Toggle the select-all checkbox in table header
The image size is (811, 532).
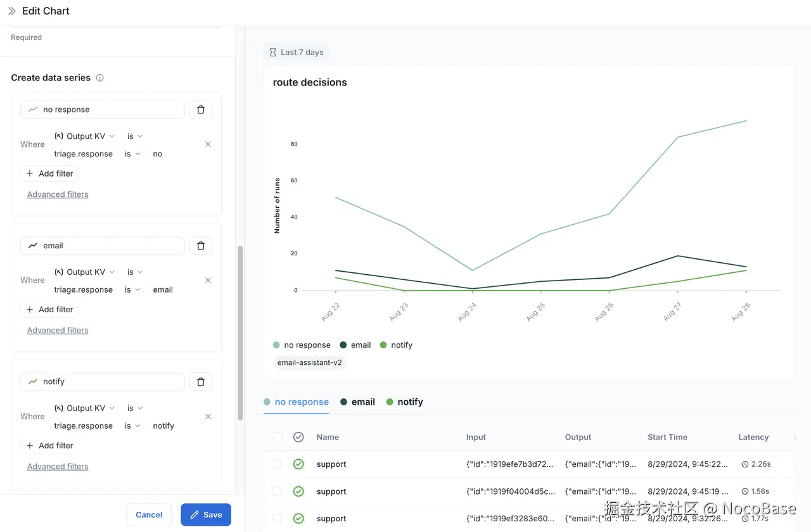(278, 437)
